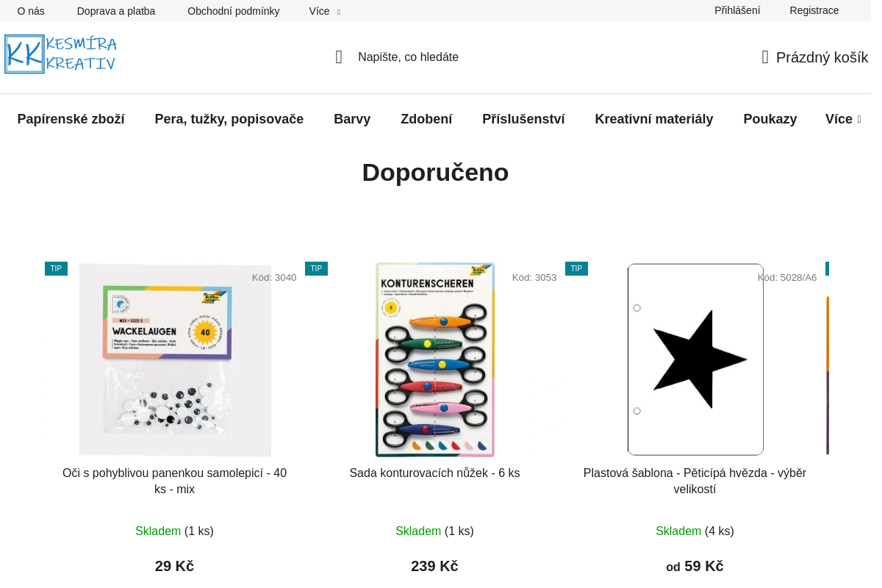Expand the category menu Více dropdown
Screen dimensions: 882x588
click(x=842, y=119)
